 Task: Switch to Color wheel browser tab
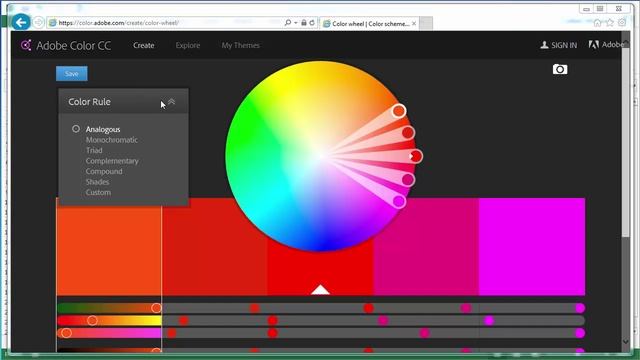370,24
